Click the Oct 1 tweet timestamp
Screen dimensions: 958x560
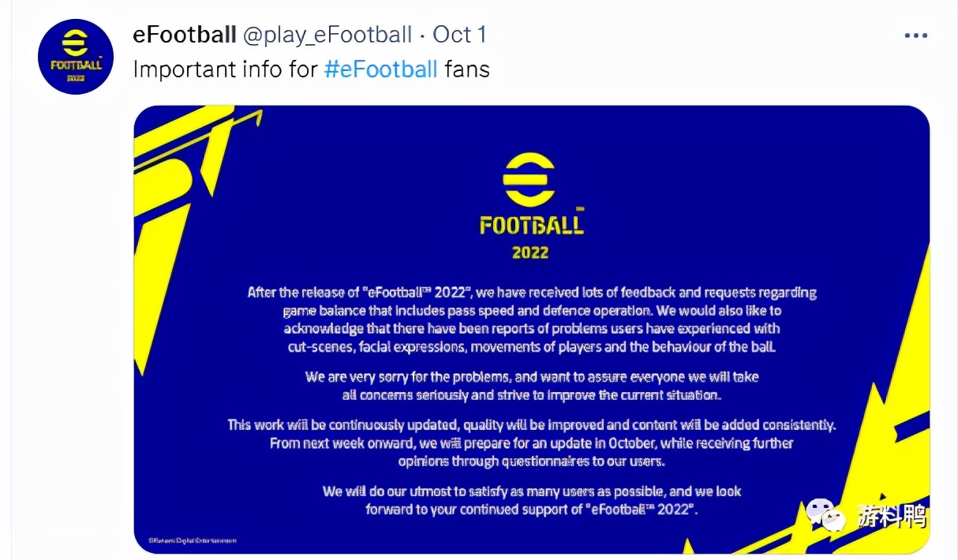pos(459,35)
